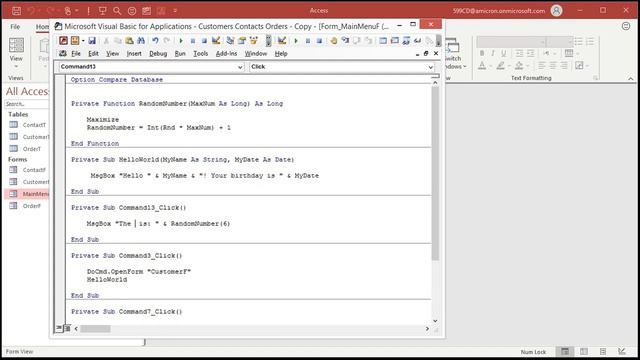Open the arrow beside the Insert Module icon

point(83,41)
